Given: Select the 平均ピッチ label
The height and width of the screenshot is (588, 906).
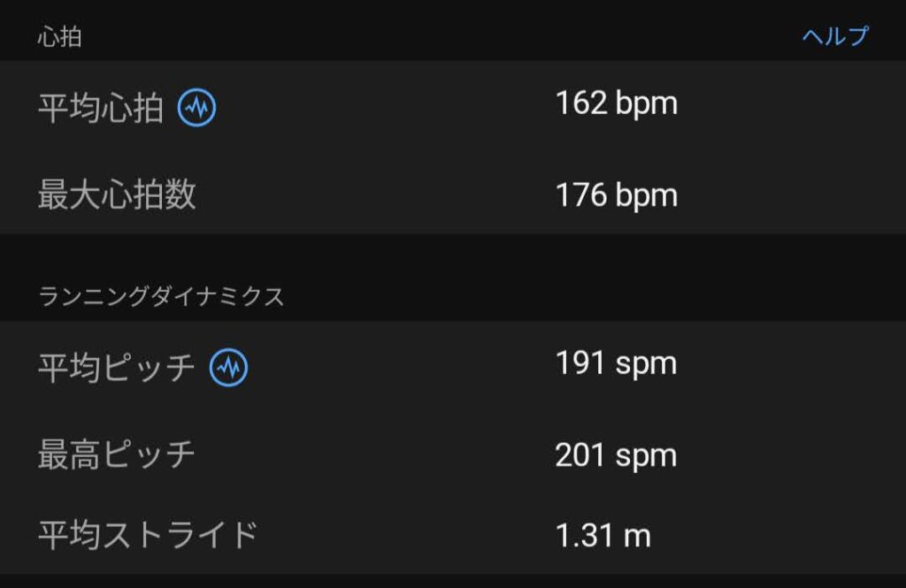Looking at the screenshot, I should [116, 368].
